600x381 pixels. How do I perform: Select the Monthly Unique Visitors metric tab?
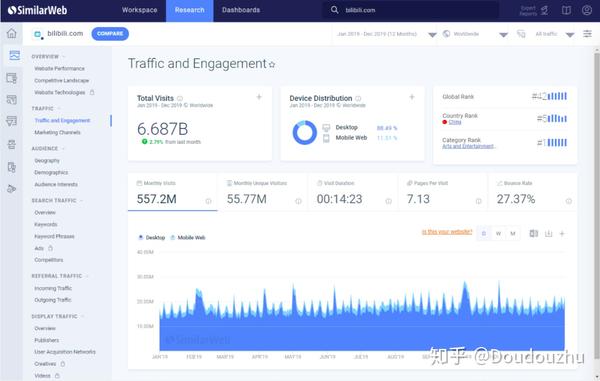point(262,192)
